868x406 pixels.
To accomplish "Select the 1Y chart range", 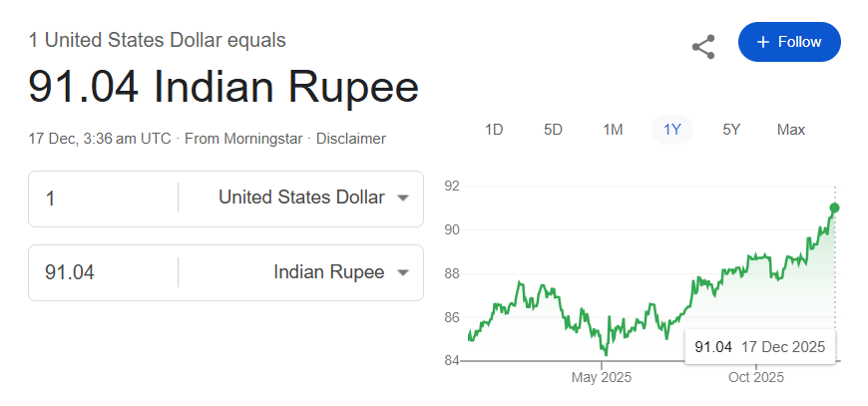I will click(672, 129).
